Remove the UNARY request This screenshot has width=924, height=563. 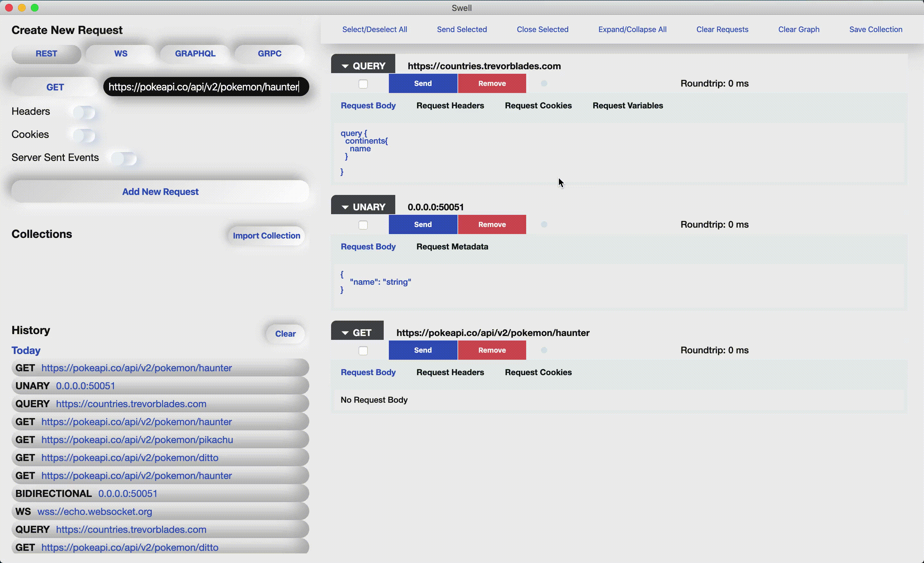click(x=492, y=224)
